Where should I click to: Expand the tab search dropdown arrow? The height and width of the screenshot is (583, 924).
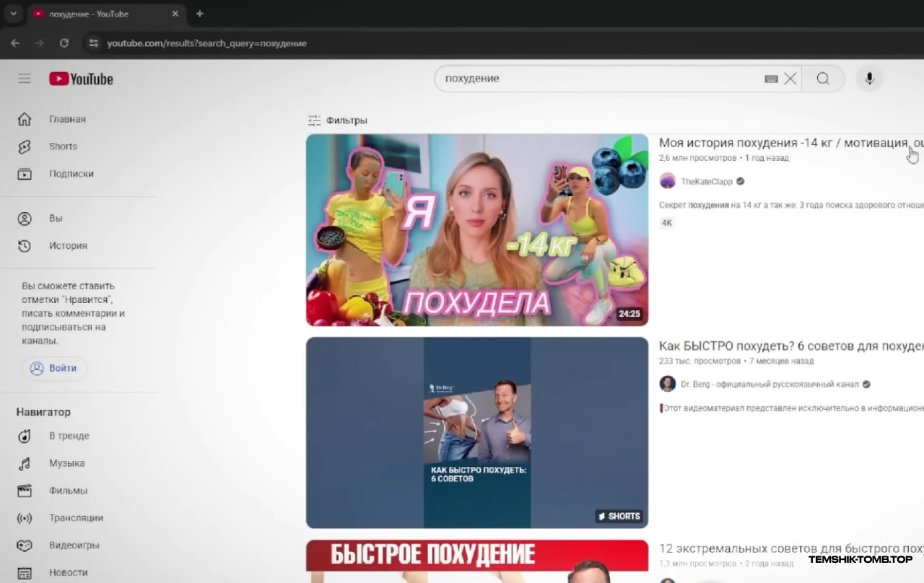(x=13, y=14)
